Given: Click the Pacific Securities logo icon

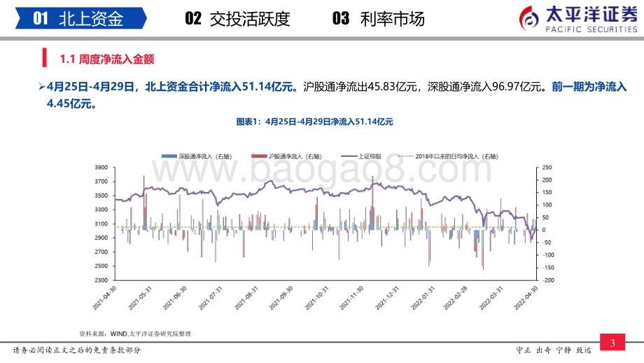Looking at the screenshot, I should click(529, 18).
